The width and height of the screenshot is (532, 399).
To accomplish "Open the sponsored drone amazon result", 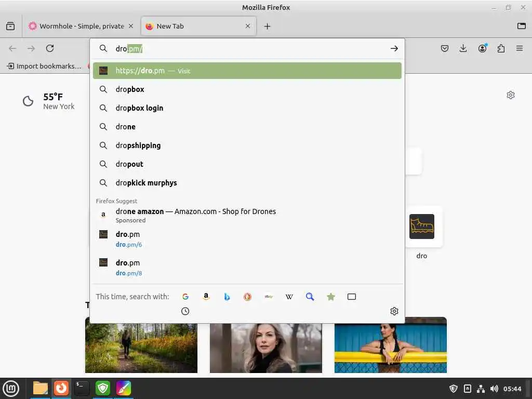I will pos(247,216).
